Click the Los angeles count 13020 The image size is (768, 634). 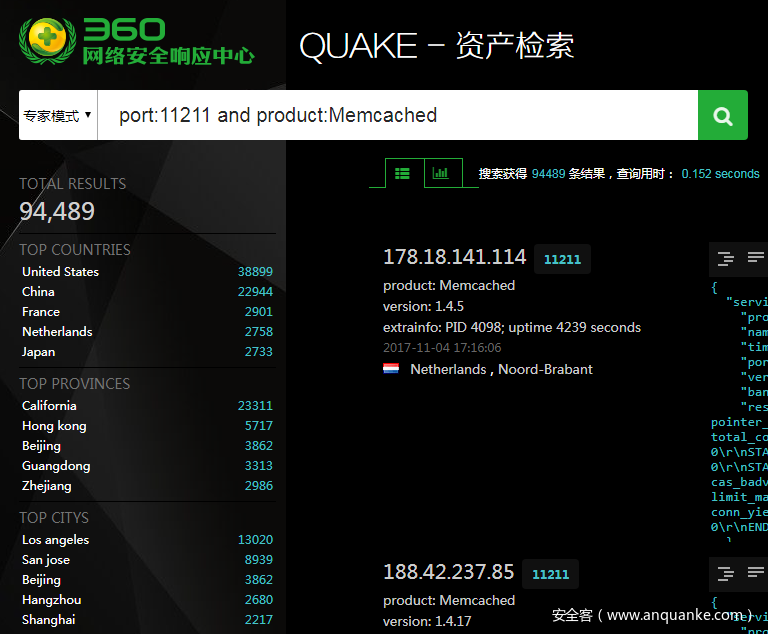pyautogui.click(x=255, y=540)
